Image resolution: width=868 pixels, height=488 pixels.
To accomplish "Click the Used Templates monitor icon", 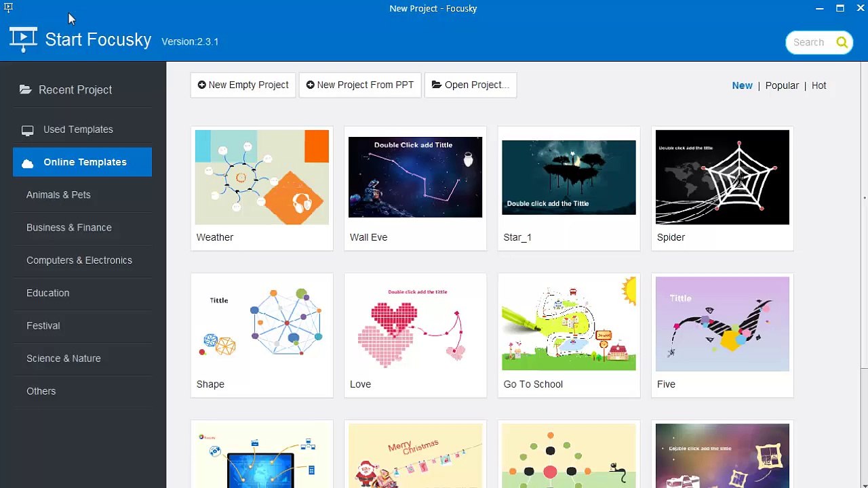I will click(27, 130).
